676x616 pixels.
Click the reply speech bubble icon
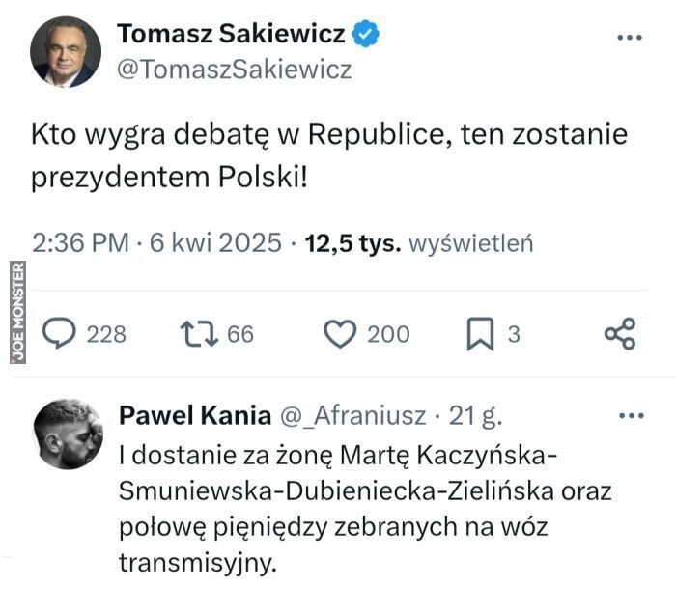(62, 334)
